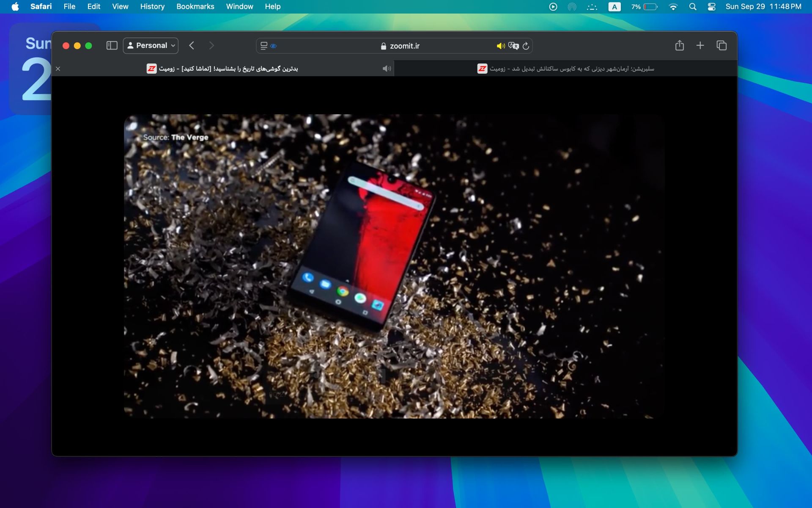
Task: Open the Apple menu
Action: click(x=15, y=6)
